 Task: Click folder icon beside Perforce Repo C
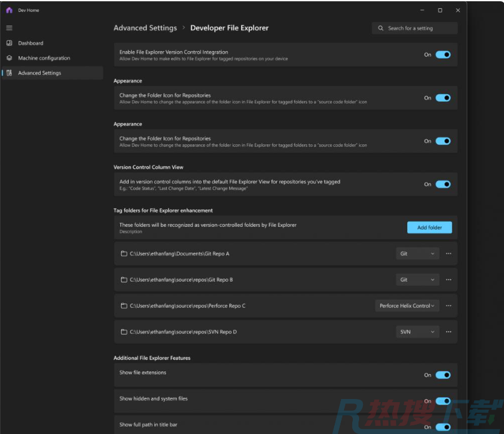(124, 306)
